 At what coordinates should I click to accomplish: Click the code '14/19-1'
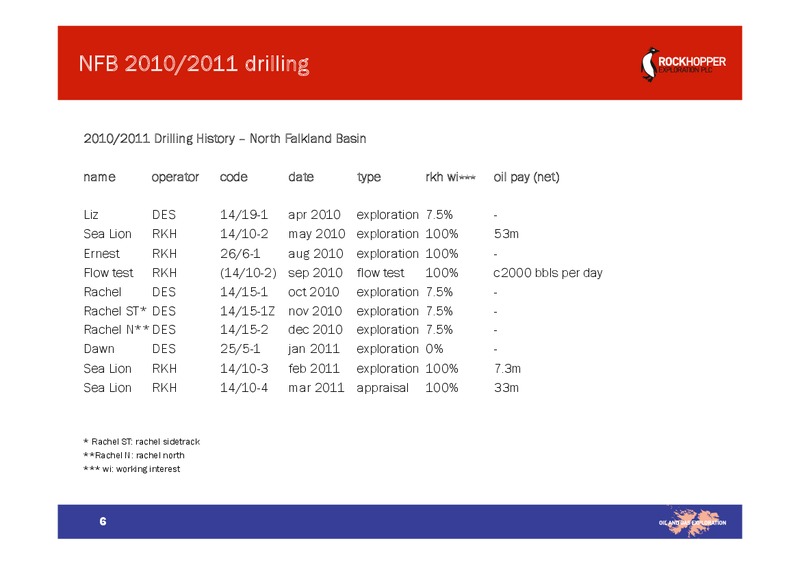tap(244, 215)
